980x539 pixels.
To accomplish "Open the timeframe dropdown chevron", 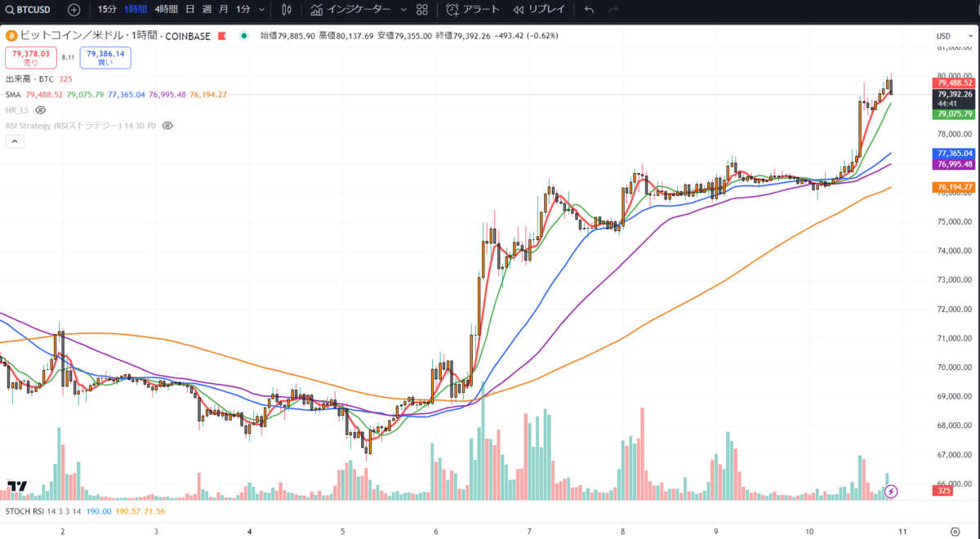I will (x=261, y=9).
